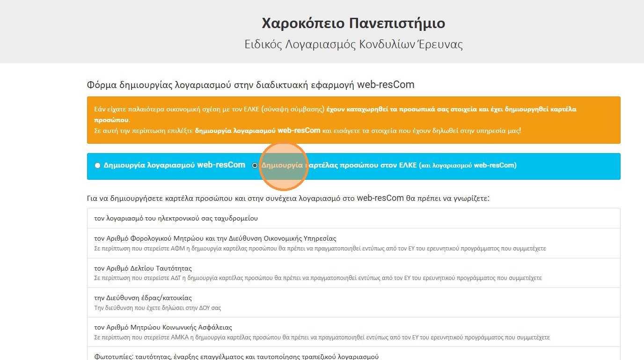Click the sentence "Για να δημιουργήσετε καρτέλα προσώπου"

click(288, 198)
